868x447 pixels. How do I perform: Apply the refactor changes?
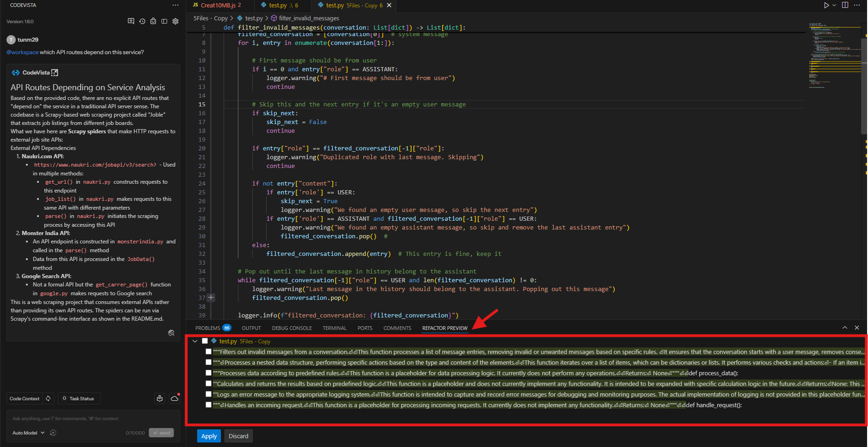pos(209,436)
